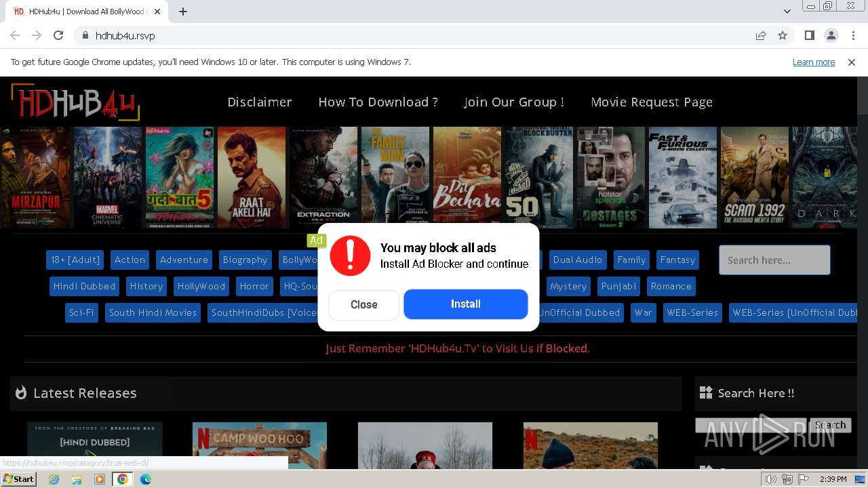Open The Family Man poster

395,178
